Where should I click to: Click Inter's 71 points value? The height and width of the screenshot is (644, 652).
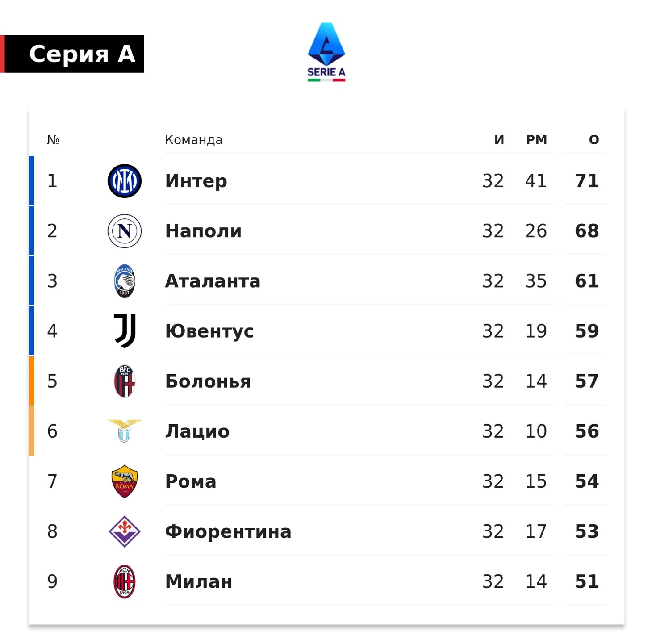tap(587, 181)
